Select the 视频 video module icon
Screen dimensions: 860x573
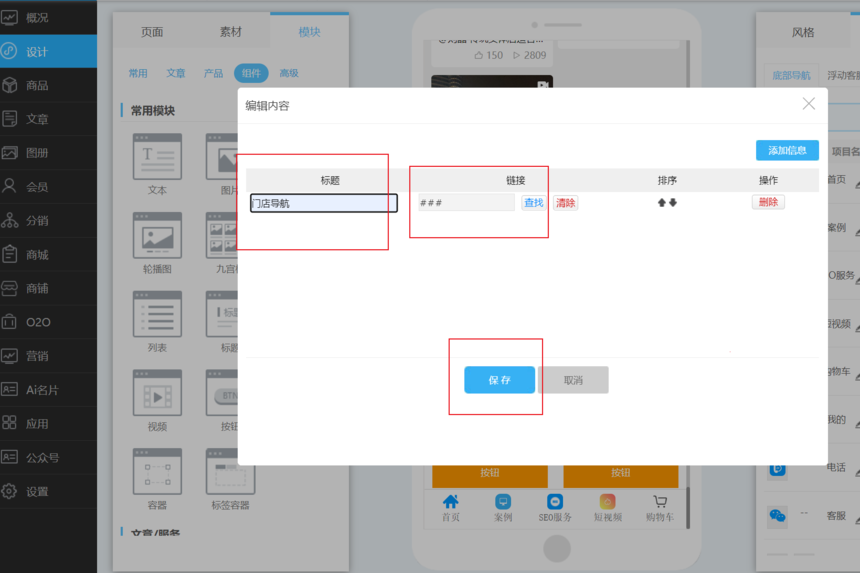click(x=157, y=393)
